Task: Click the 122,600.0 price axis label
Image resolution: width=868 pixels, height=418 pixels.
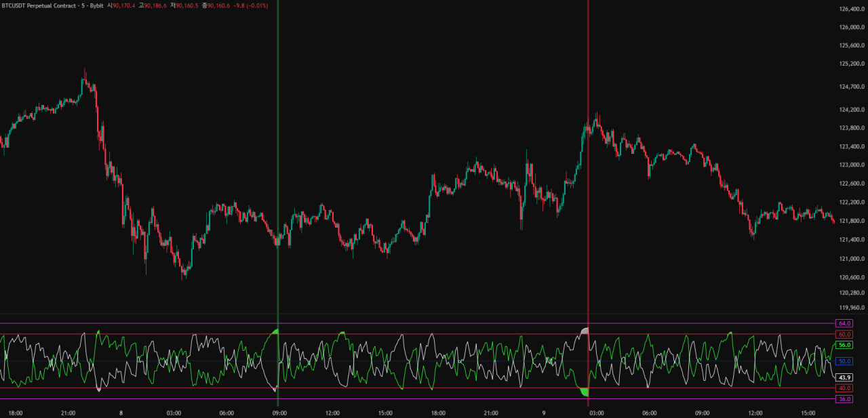Action: click(x=850, y=183)
